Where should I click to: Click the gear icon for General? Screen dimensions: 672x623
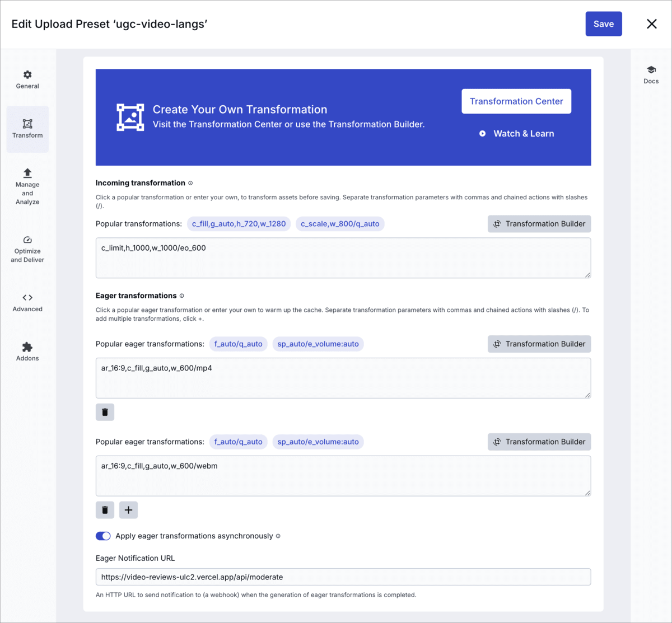27,74
